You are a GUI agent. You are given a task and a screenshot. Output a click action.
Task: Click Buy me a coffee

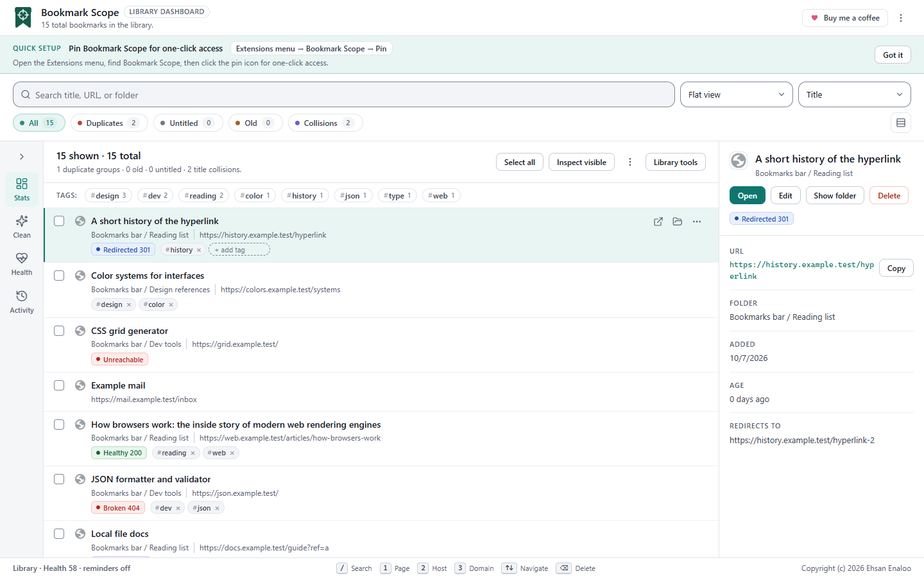click(845, 18)
